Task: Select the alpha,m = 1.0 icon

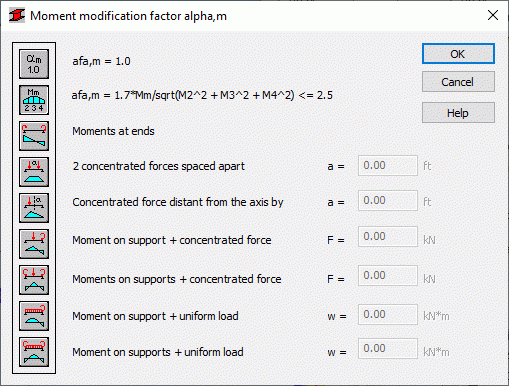Action: 34,64
